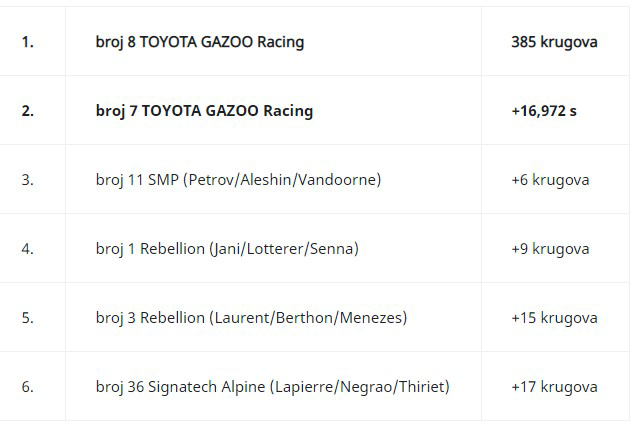Click position number 6. in the table
The image size is (635, 428).
click(x=28, y=387)
